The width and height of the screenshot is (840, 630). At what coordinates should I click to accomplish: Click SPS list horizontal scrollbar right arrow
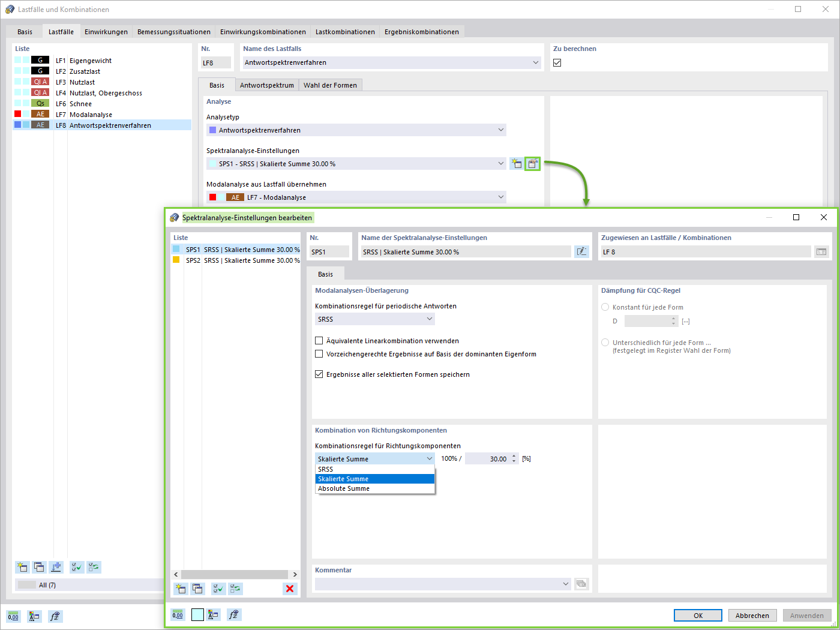pos(295,574)
